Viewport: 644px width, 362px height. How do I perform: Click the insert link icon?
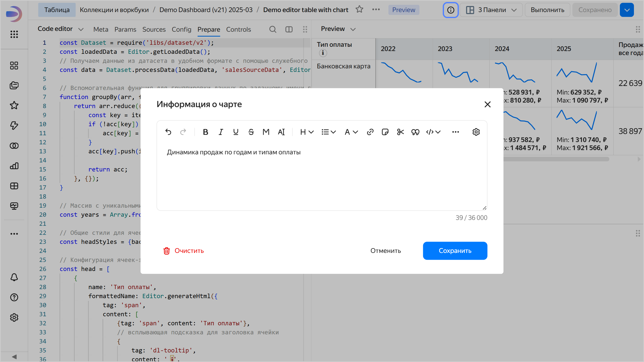pos(370,132)
